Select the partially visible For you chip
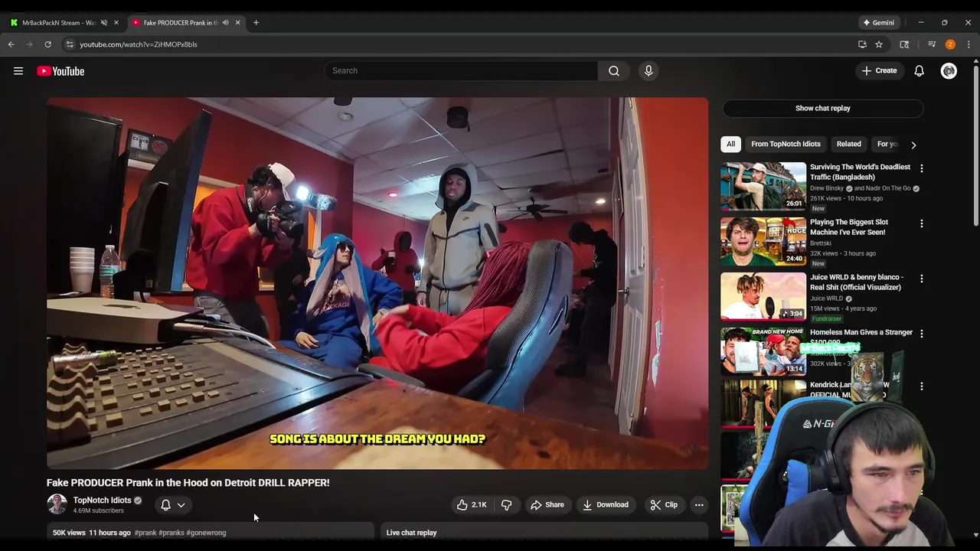 887,144
